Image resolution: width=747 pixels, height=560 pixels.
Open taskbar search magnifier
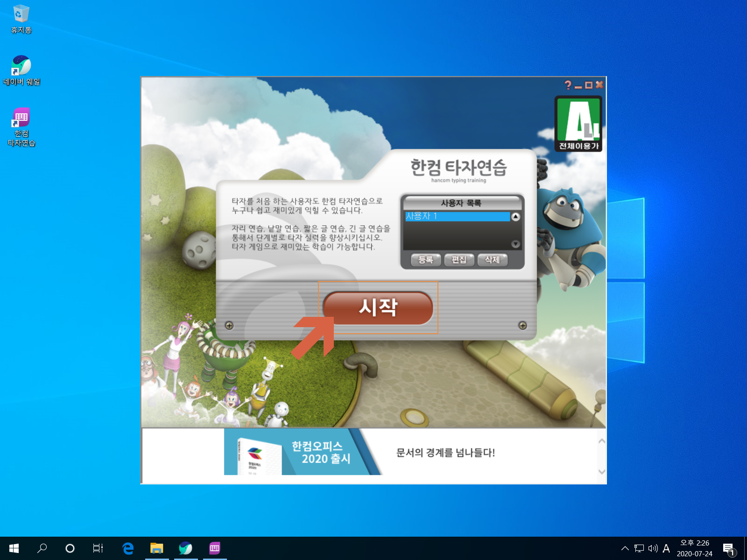[42, 548]
